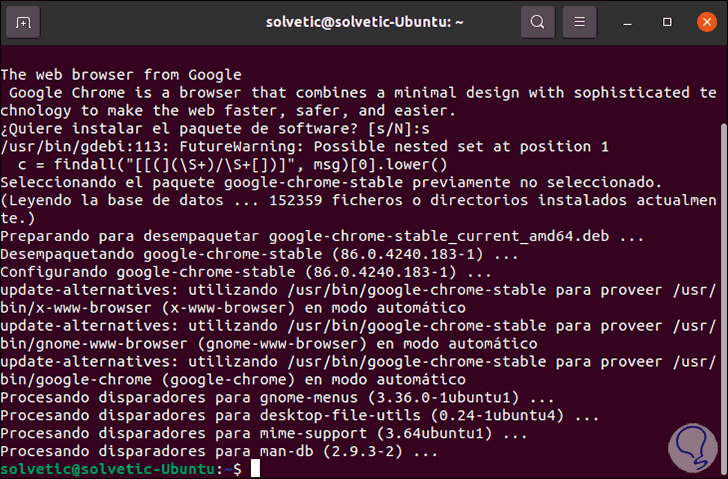Click the 'Procesando disparadores para gnome-menus' line
This screenshot has width=728, height=479.
277,397
